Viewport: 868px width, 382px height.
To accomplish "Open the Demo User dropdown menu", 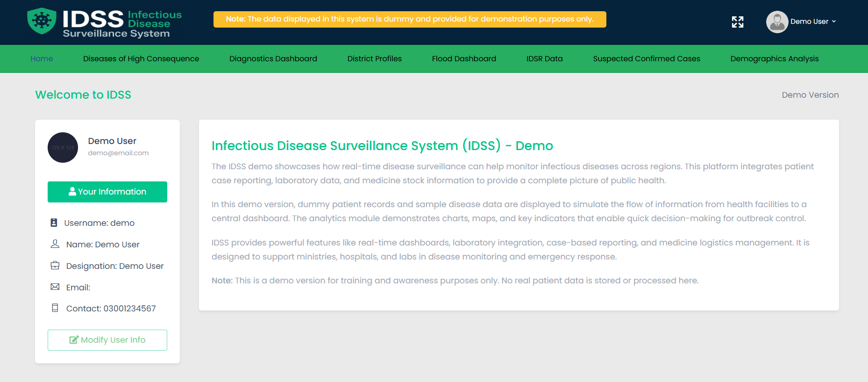I will click(x=813, y=22).
